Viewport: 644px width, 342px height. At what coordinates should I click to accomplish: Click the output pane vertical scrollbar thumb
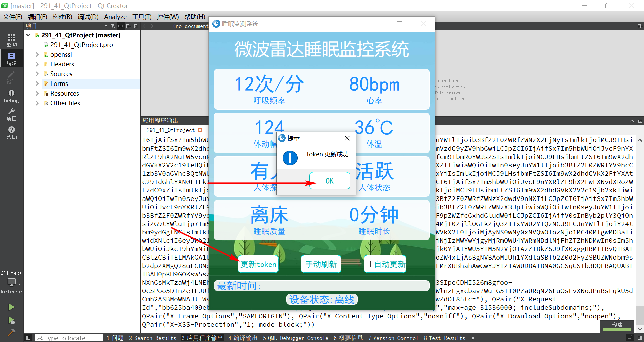coord(640,316)
